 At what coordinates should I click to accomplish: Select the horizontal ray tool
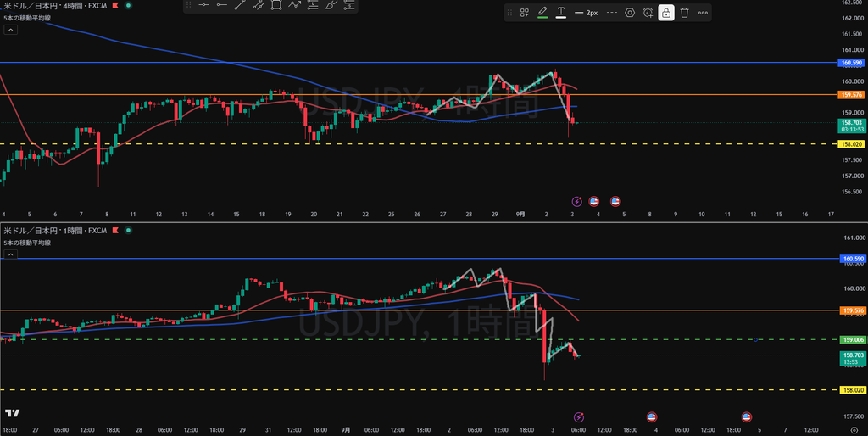coord(222,5)
